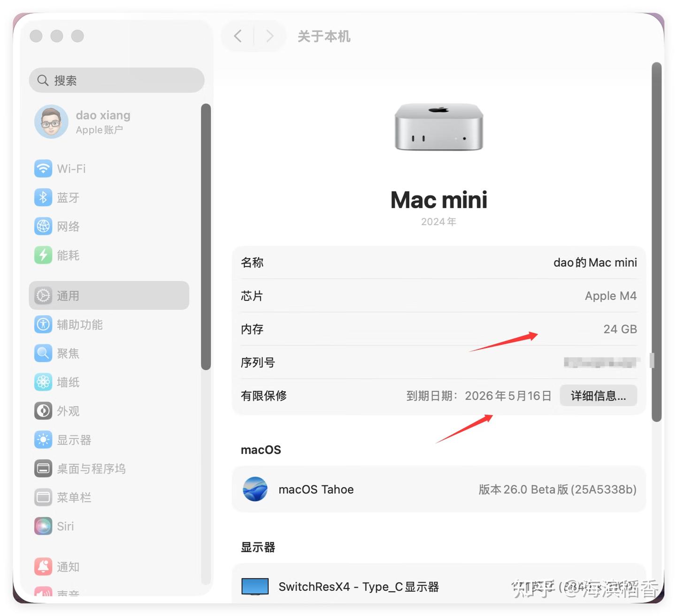Click the 显示器 section heading
The image size is (676, 616).
(258, 547)
